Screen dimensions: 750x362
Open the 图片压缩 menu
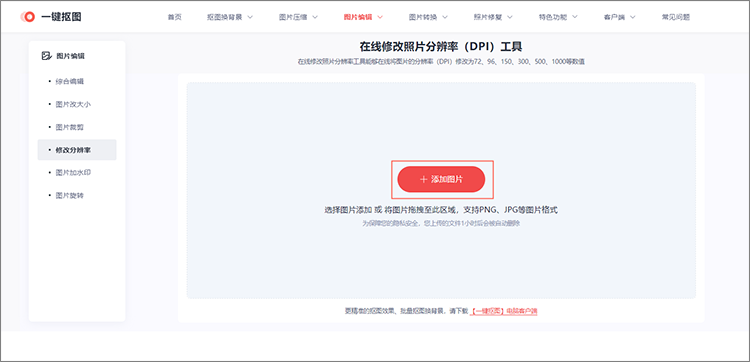coord(293,17)
